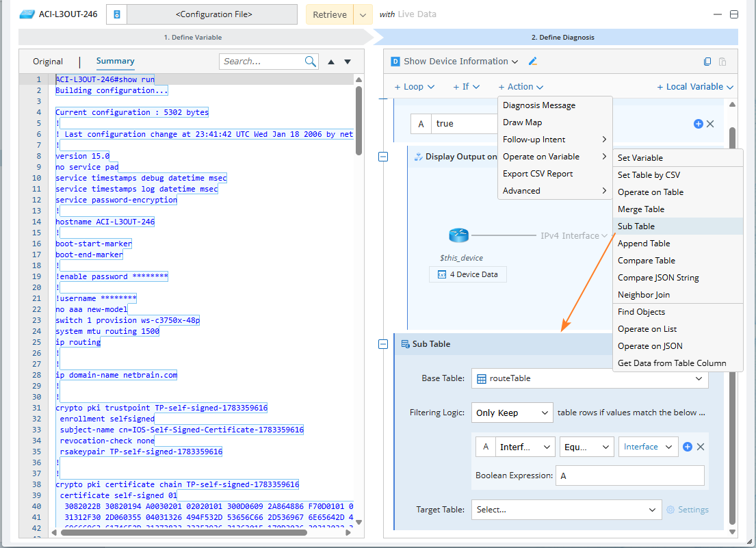The width and height of the screenshot is (756, 548).
Task: Click the router device icon
Action: pyautogui.click(x=458, y=235)
